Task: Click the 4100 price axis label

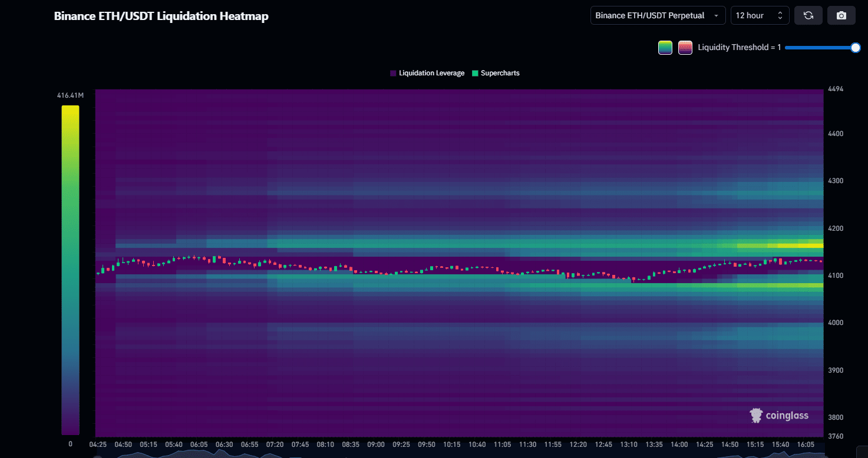Action: 836,276
